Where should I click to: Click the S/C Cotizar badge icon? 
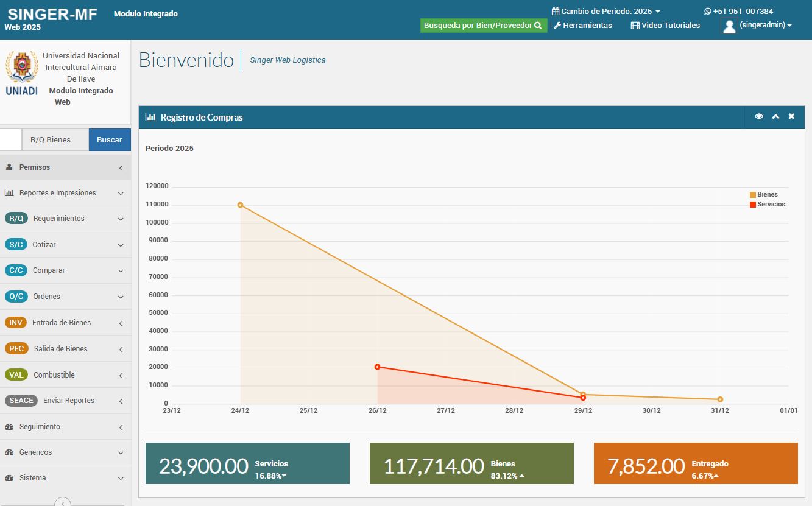coord(16,245)
